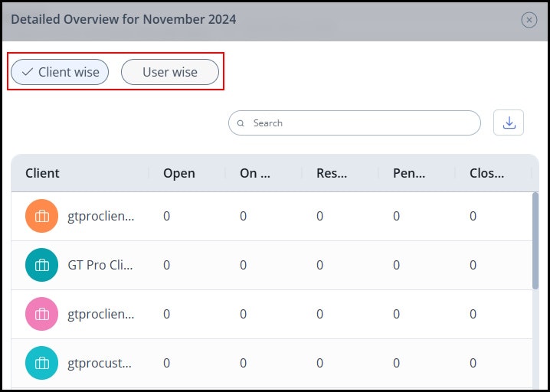Click the dark teal briefcase avatar
The image size is (550, 392).
[41, 265]
